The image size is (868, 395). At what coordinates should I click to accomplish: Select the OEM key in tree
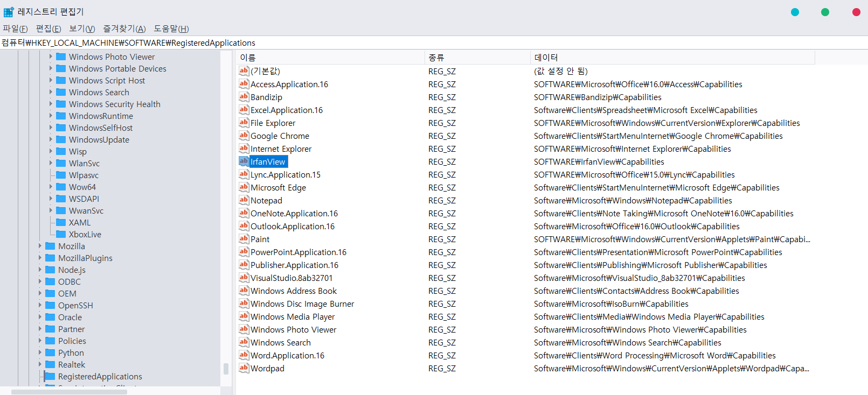point(67,293)
